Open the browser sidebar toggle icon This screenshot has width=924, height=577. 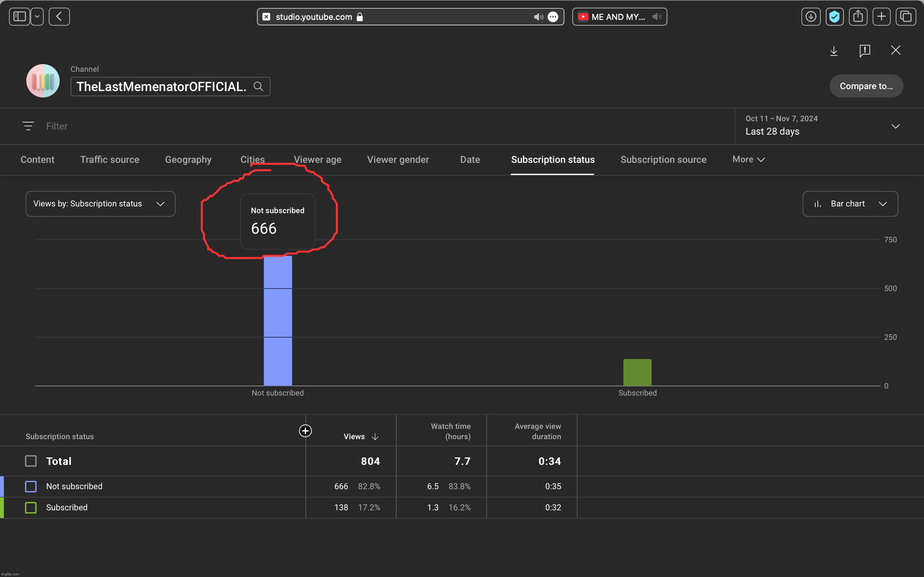click(x=20, y=16)
